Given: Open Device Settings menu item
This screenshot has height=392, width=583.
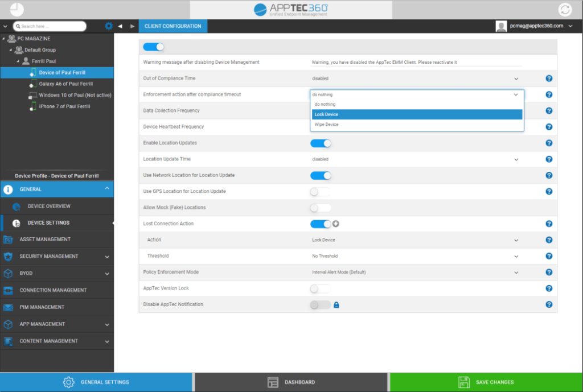Looking at the screenshot, I should click(x=57, y=223).
